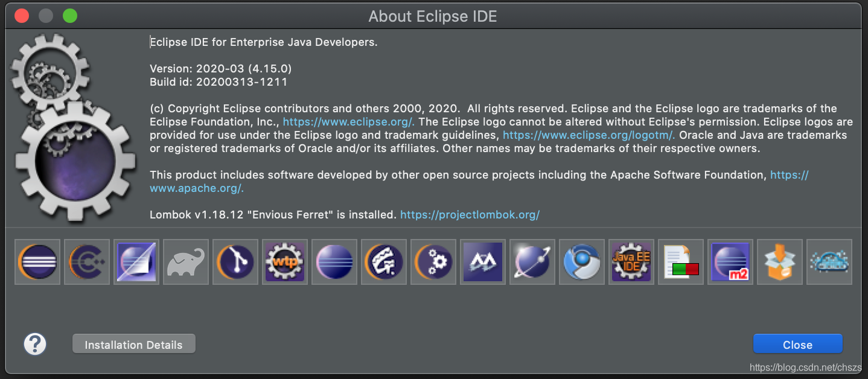
Task: Click the blue Chromium-style feature icon
Action: (x=582, y=262)
